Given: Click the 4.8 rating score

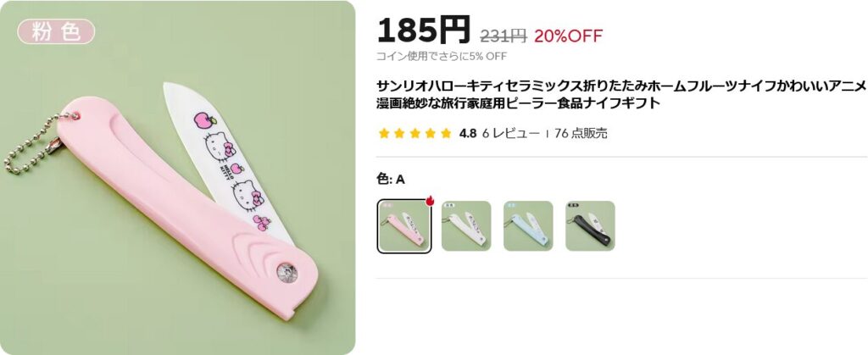Looking at the screenshot, I should pos(467,133).
